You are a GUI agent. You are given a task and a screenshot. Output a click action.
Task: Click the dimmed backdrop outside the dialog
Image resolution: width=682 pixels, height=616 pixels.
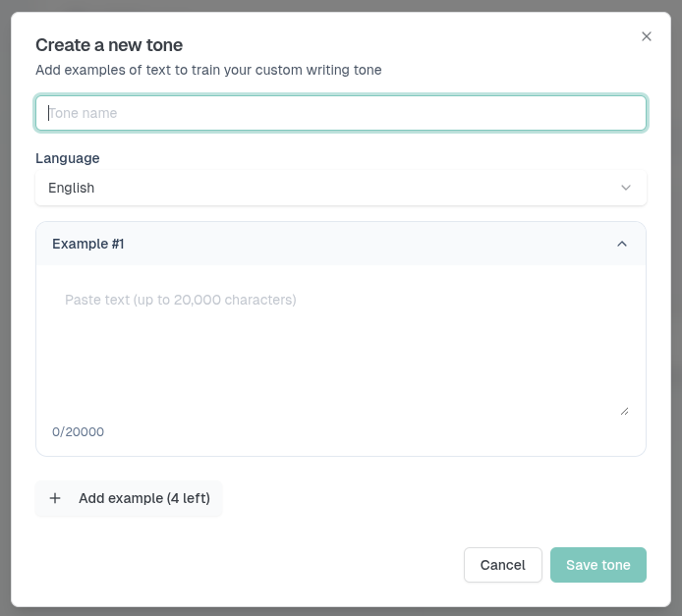tap(5, 295)
